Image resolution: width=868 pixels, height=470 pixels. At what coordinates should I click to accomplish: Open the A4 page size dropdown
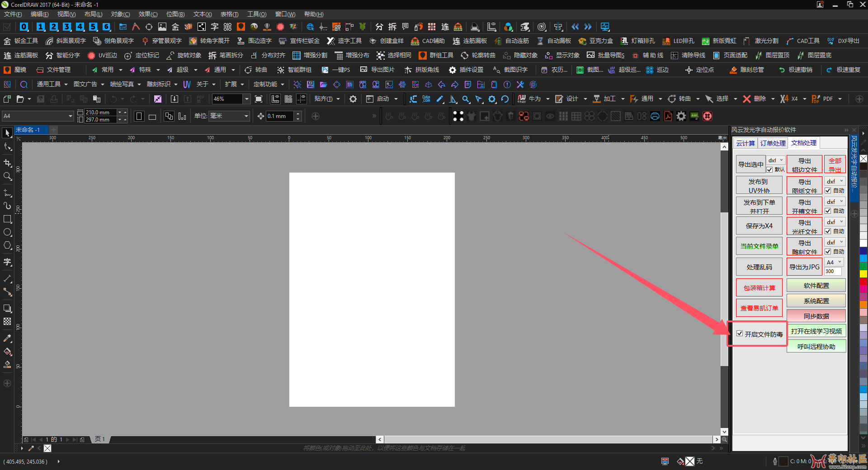[x=71, y=116]
